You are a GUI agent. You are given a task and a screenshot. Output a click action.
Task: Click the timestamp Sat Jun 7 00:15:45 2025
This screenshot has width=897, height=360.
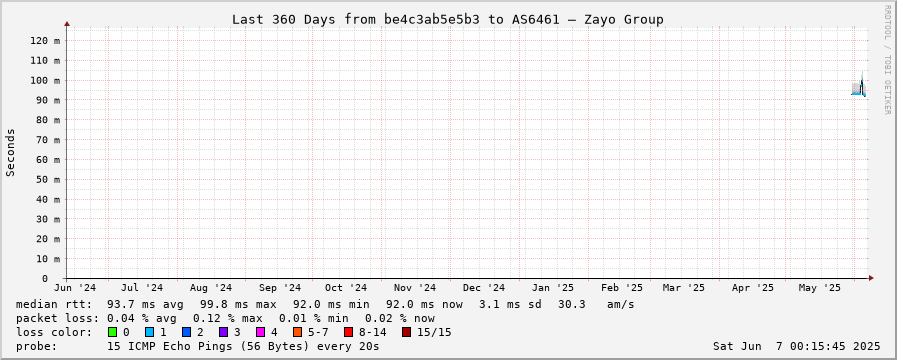[x=796, y=346]
